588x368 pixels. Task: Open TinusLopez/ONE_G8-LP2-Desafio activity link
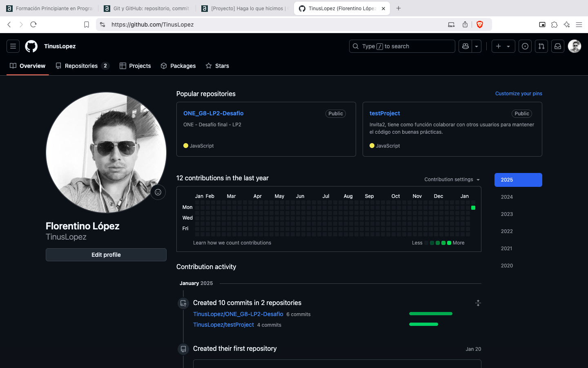click(x=238, y=314)
